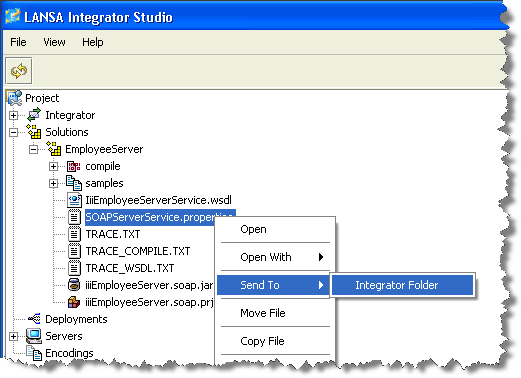Click the LANSA Integrator Studio title icon
Screen dimensions: 521x378
(x=13, y=16)
